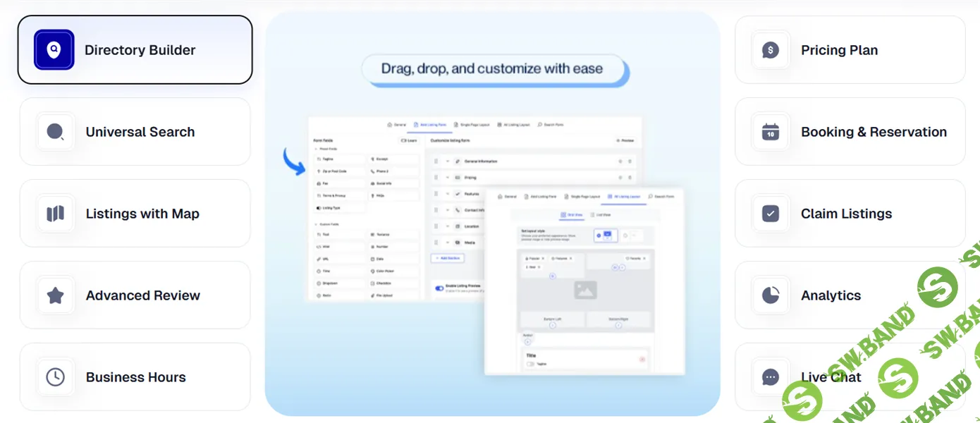Open the Booking & Reservation calendar card
This screenshot has width=980, height=423.
[850, 132]
